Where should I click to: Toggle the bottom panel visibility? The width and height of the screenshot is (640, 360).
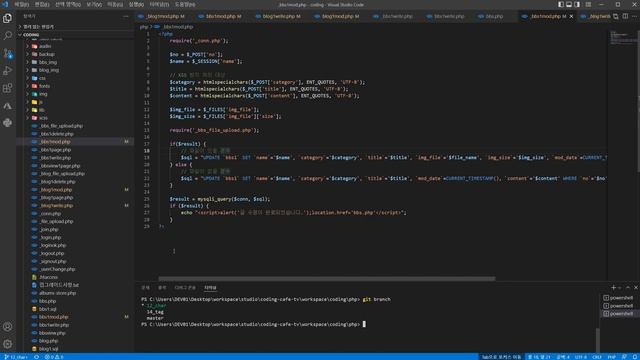point(569,4)
